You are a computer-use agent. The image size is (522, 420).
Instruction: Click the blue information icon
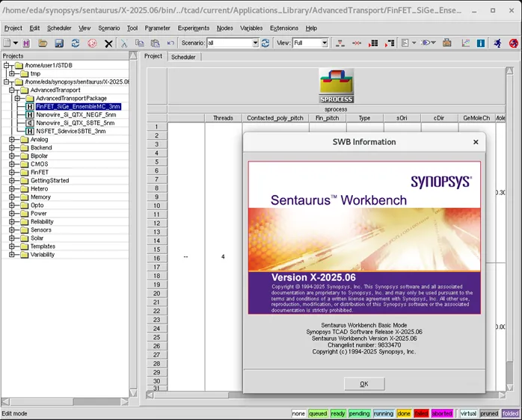pyautogui.click(x=481, y=43)
